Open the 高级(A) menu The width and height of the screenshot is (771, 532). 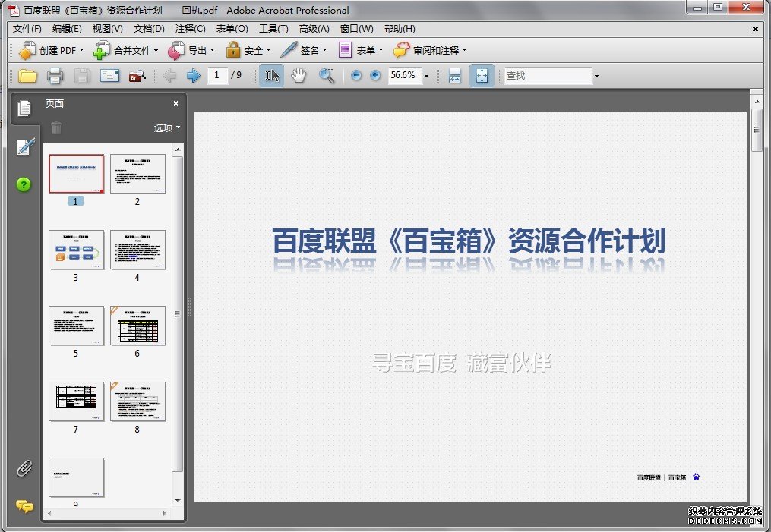point(314,29)
